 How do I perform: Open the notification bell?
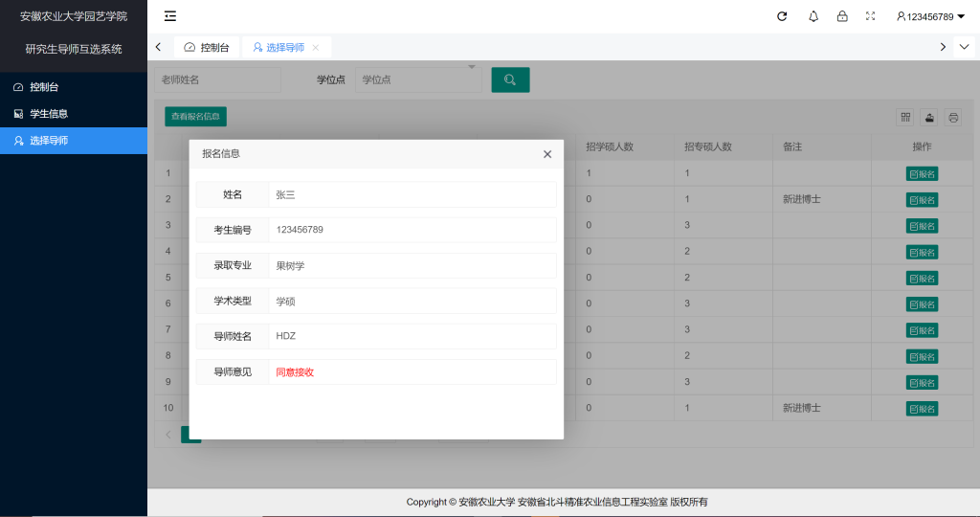(813, 16)
